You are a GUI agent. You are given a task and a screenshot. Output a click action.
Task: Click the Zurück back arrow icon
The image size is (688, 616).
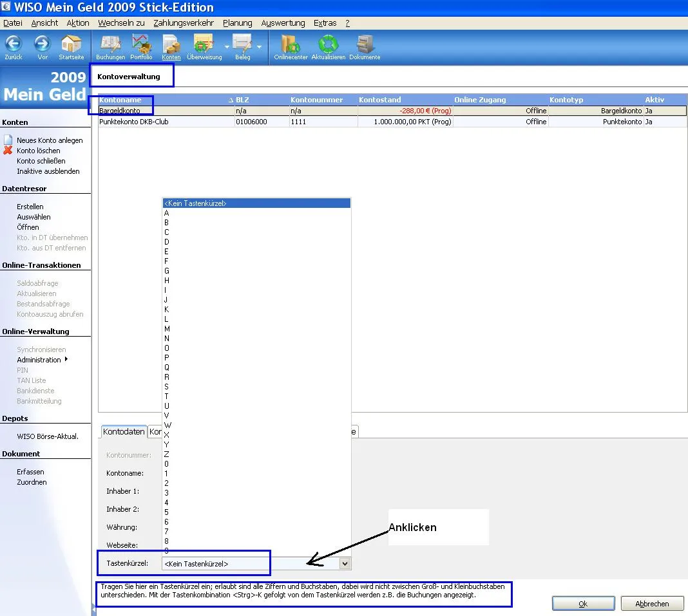[x=14, y=44]
